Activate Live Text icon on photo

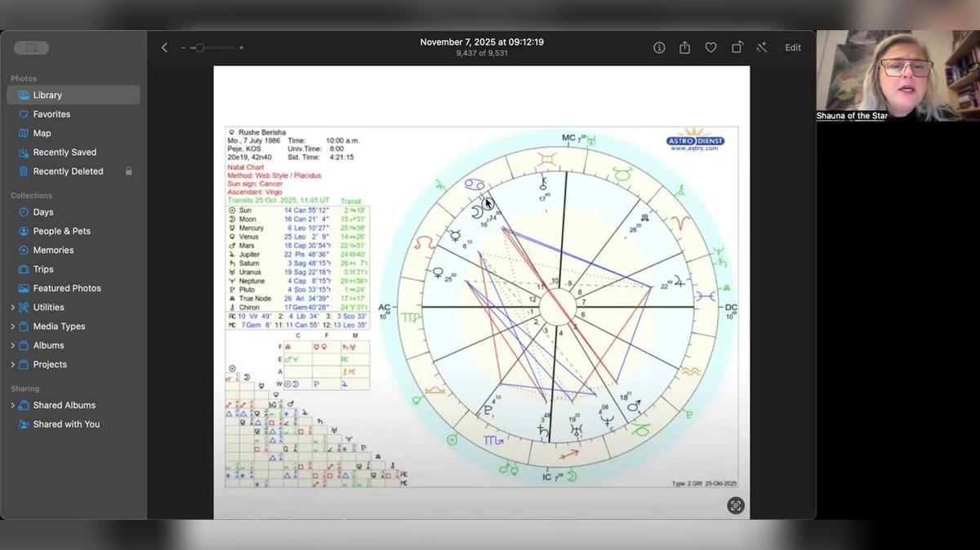coord(736,506)
